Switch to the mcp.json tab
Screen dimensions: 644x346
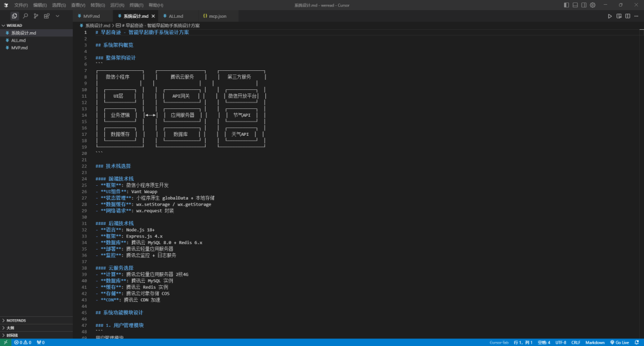(x=217, y=17)
